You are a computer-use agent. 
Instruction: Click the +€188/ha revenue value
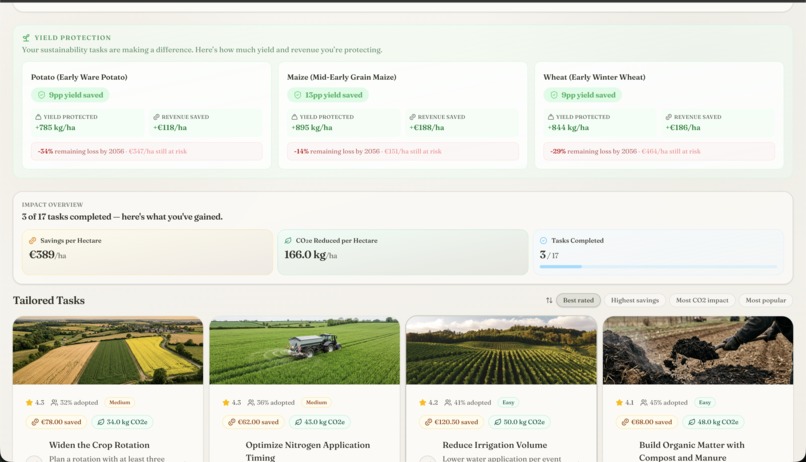(427, 127)
